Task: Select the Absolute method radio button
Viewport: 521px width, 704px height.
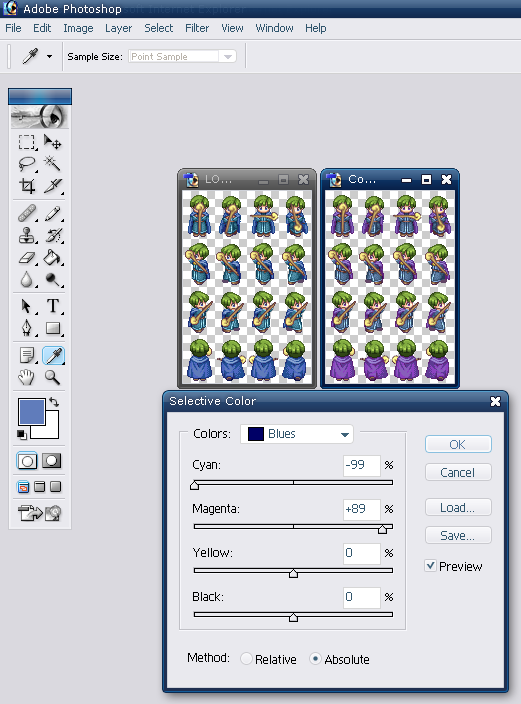Action: (x=315, y=659)
